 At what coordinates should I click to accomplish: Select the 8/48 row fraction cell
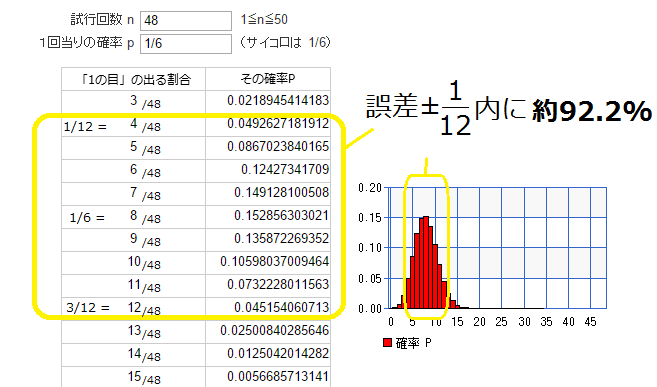pyautogui.click(x=134, y=217)
